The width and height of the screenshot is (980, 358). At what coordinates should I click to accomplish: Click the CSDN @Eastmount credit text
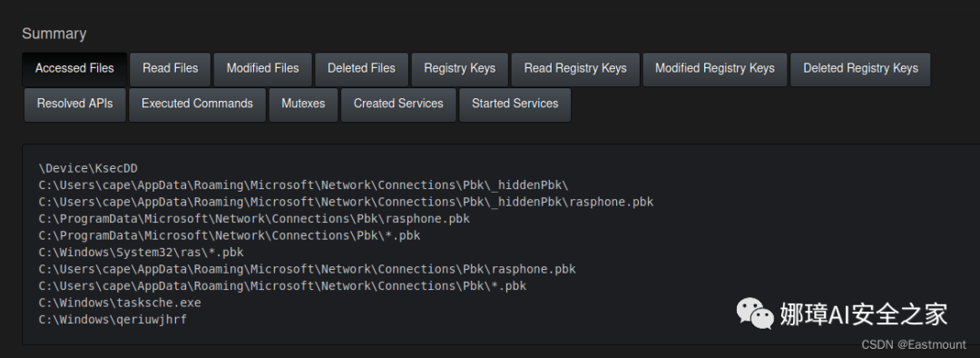[x=913, y=345]
